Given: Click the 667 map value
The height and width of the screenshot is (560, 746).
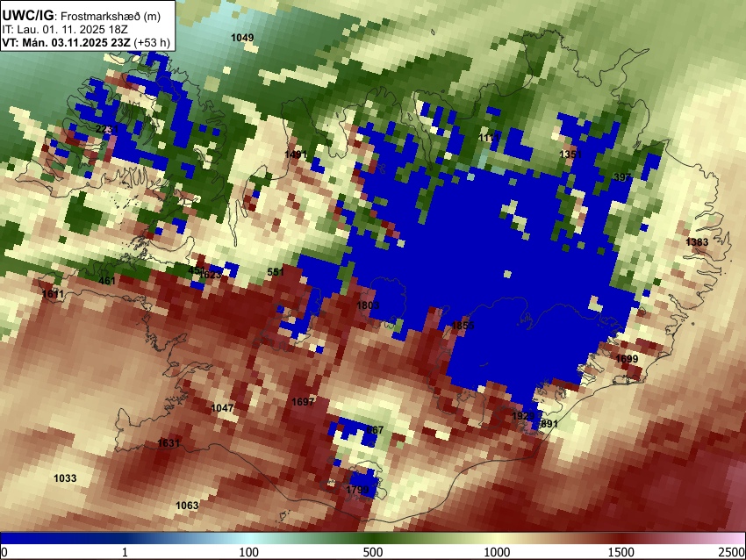Looking at the screenshot, I should tap(375, 430).
